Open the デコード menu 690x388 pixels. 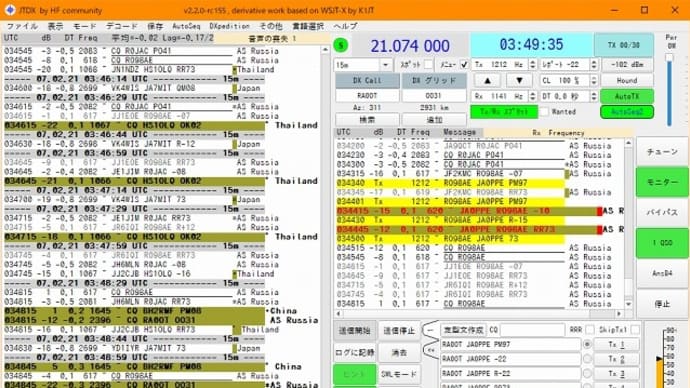pyautogui.click(x=121, y=26)
